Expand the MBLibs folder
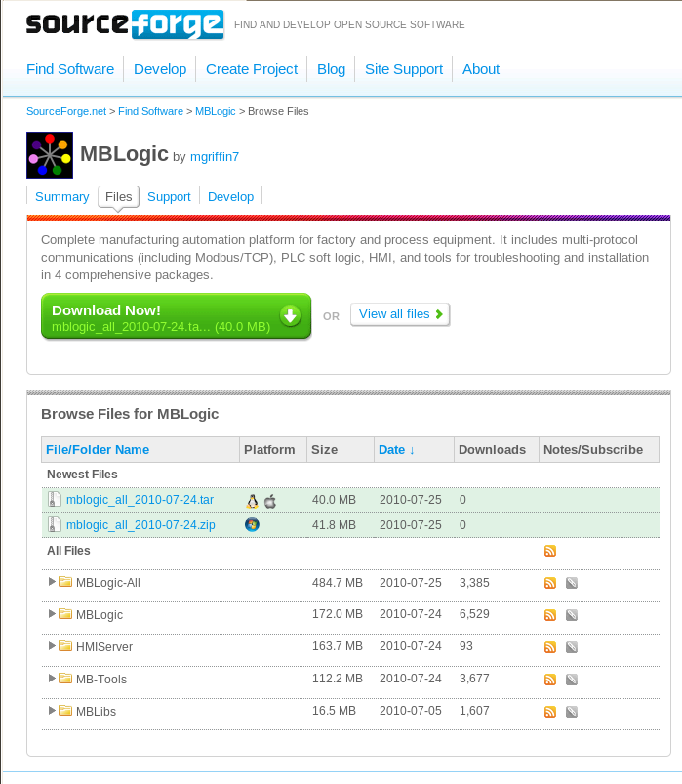 [52, 711]
